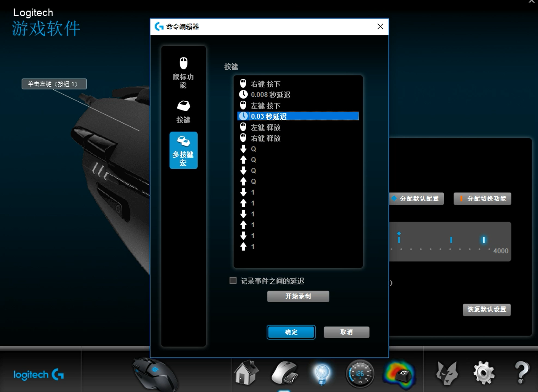The height and width of the screenshot is (392, 538).
Task: Select the 左键 释放 macro row
Action: pos(298,127)
